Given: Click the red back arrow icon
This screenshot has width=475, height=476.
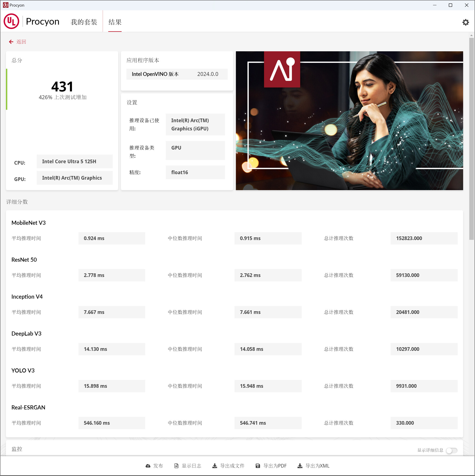Looking at the screenshot, I should [11, 42].
